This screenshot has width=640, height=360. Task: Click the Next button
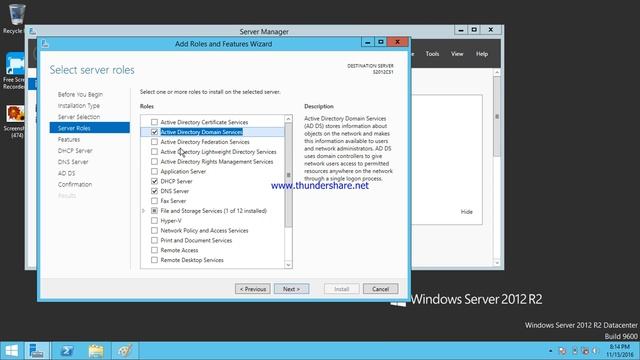pos(291,289)
